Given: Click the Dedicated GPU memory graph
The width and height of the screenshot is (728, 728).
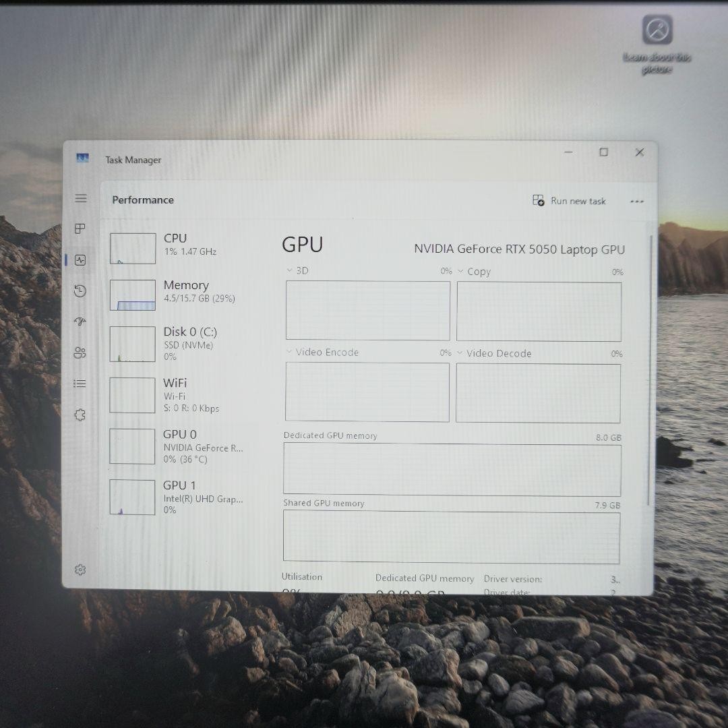Looking at the screenshot, I should click(x=452, y=469).
